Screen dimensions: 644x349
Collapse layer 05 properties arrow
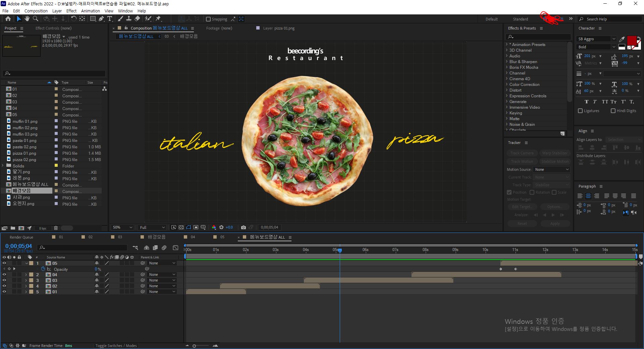(x=26, y=263)
